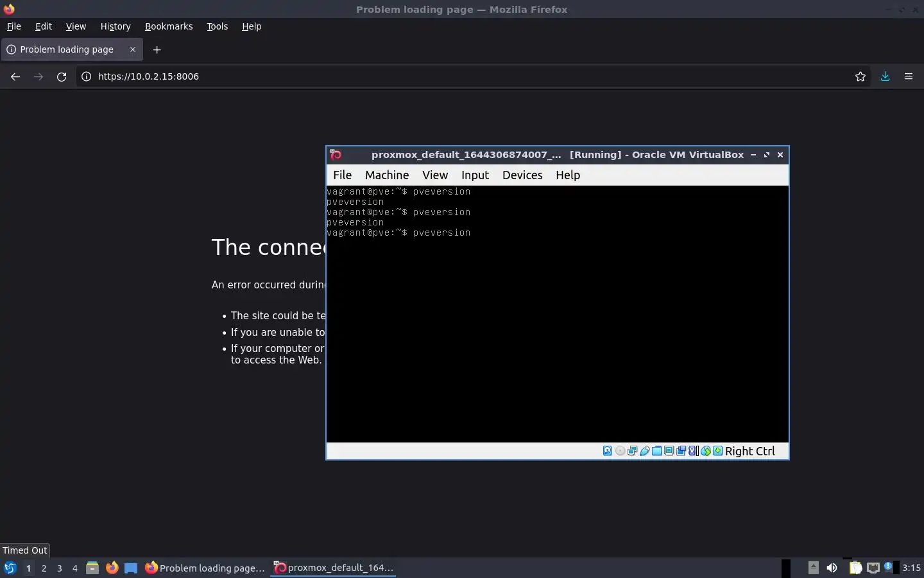The height and width of the screenshot is (578, 924).
Task: Open Firefox View menu
Action: click(76, 26)
